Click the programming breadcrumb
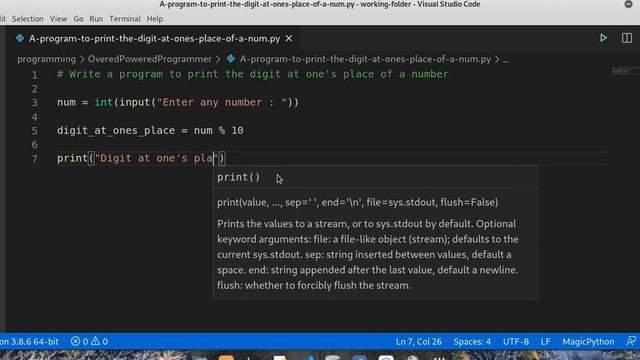Viewport: 640px width, 360px height. (x=46, y=59)
